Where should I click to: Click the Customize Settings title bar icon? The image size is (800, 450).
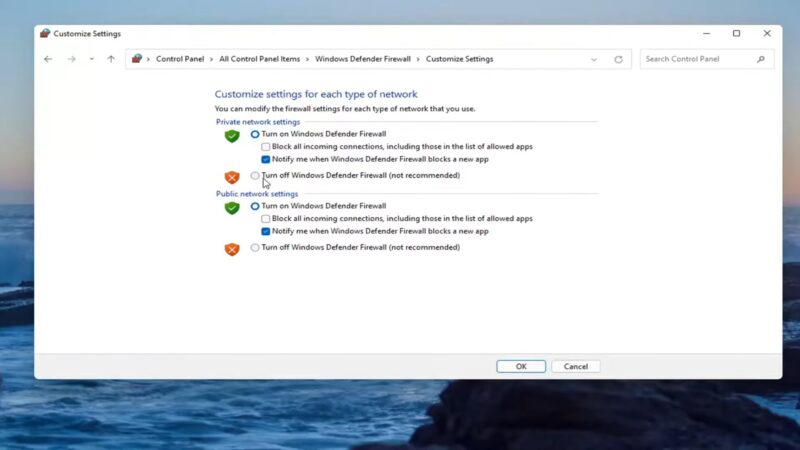[x=45, y=34]
